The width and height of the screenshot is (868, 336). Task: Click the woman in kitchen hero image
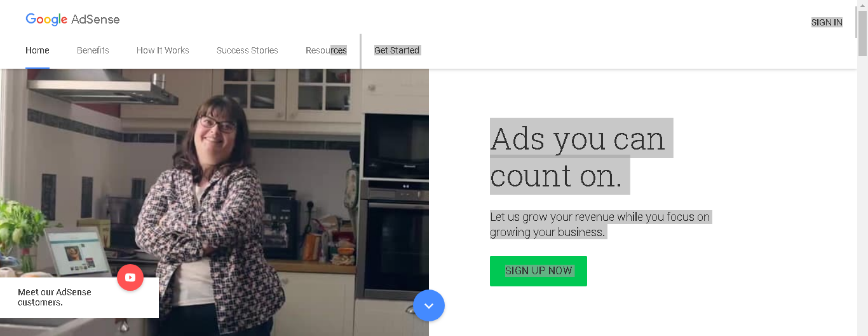click(214, 202)
